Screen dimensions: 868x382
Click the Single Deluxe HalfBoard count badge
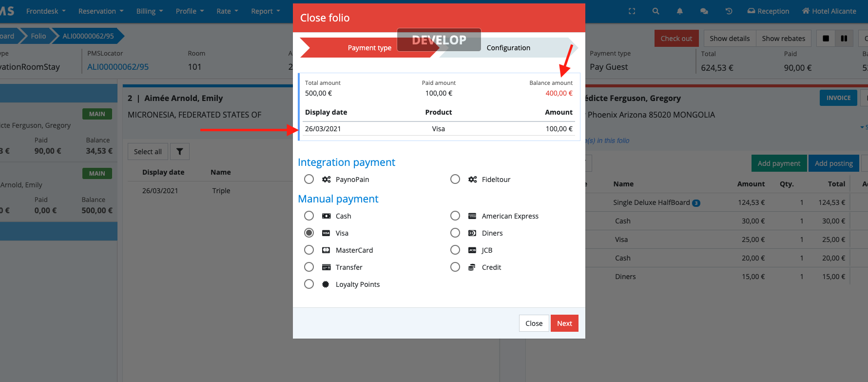[x=696, y=203]
